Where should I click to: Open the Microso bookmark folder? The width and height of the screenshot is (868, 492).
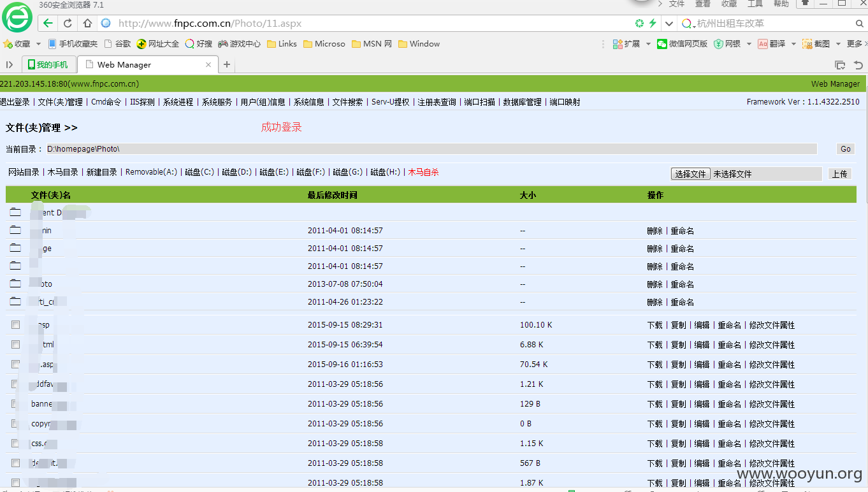(324, 44)
